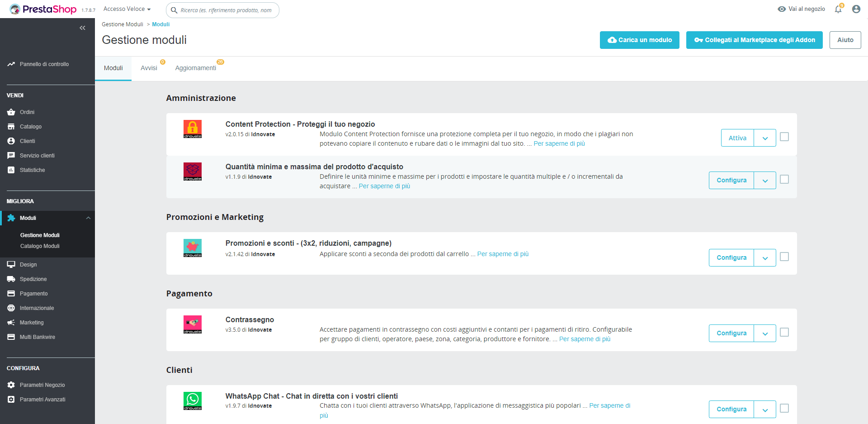Expand the Contrassegno Configura dropdown arrow
This screenshot has width=868, height=424.
point(765,333)
